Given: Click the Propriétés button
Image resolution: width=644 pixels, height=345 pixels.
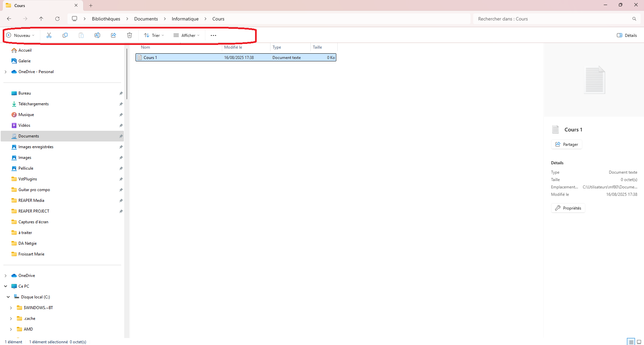Looking at the screenshot, I should [568, 208].
